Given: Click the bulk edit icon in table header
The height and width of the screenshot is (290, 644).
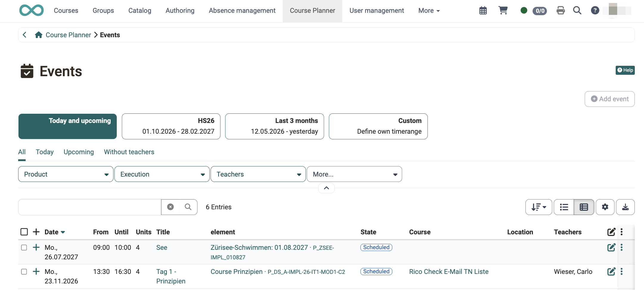Looking at the screenshot, I should coord(611,232).
